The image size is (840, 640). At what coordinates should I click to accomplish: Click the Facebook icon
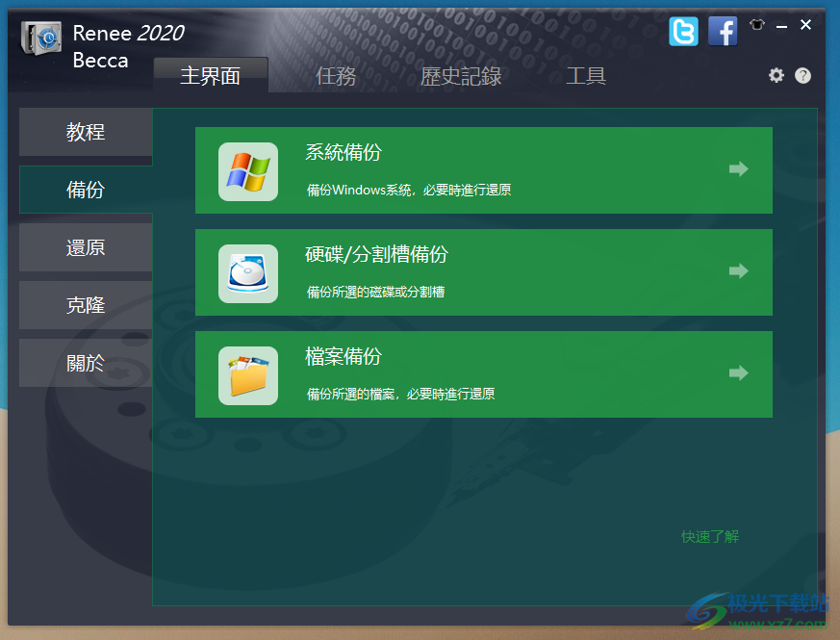coord(723,32)
